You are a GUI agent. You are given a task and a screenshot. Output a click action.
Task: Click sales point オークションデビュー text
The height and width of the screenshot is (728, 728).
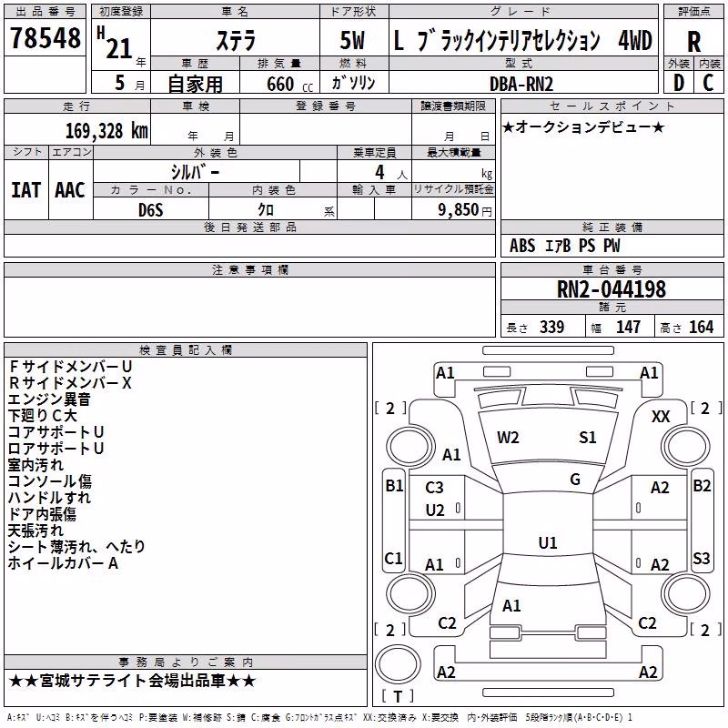(583, 127)
